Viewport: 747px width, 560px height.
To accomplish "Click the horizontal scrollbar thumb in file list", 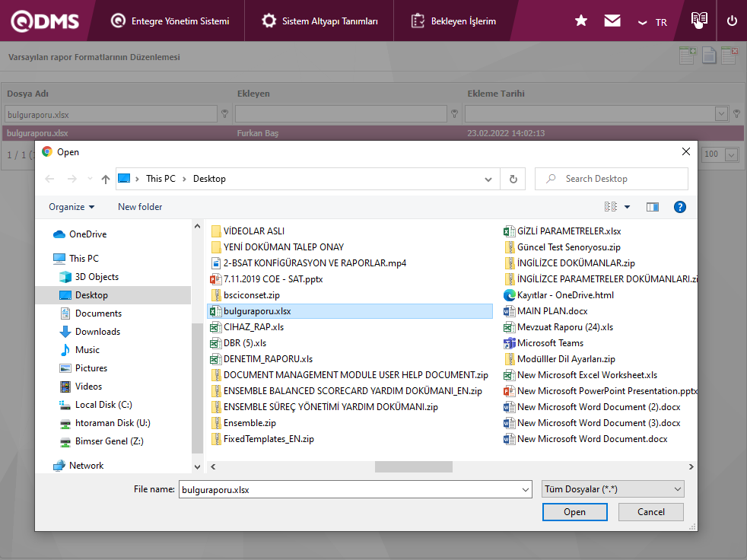I will (x=413, y=466).
